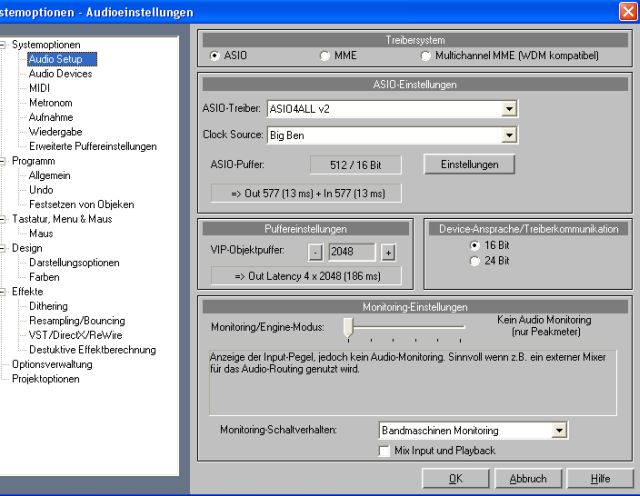The width and height of the screenshot is (640, 496).
Task: Select the ASIO driver system radio button
Action: click(x=214, y=56)
